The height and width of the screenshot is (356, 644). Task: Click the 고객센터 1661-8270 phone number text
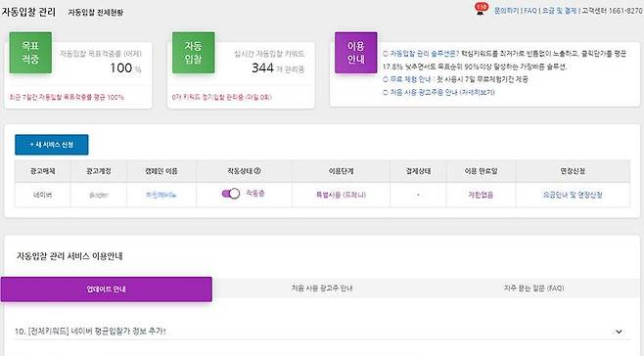pos(612,11)
